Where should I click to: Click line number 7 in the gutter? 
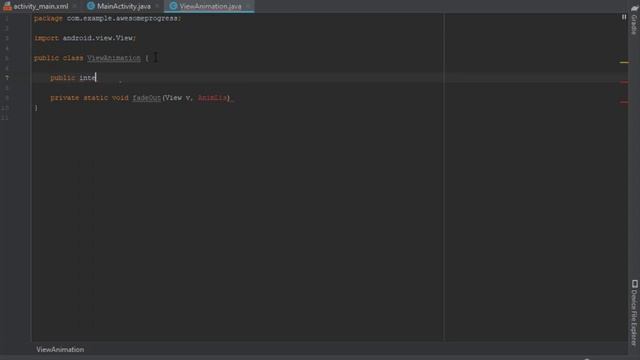pyautogui.click(x=7, y=78)
